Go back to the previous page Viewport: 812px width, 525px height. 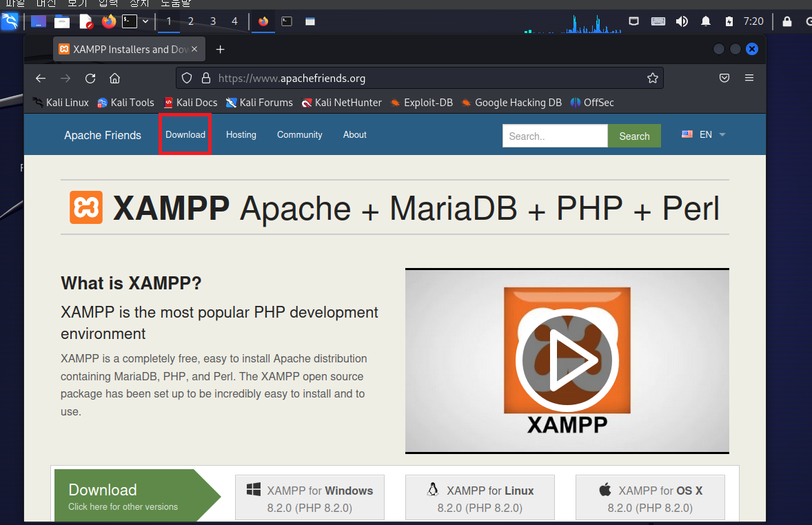tap(41, 78)
